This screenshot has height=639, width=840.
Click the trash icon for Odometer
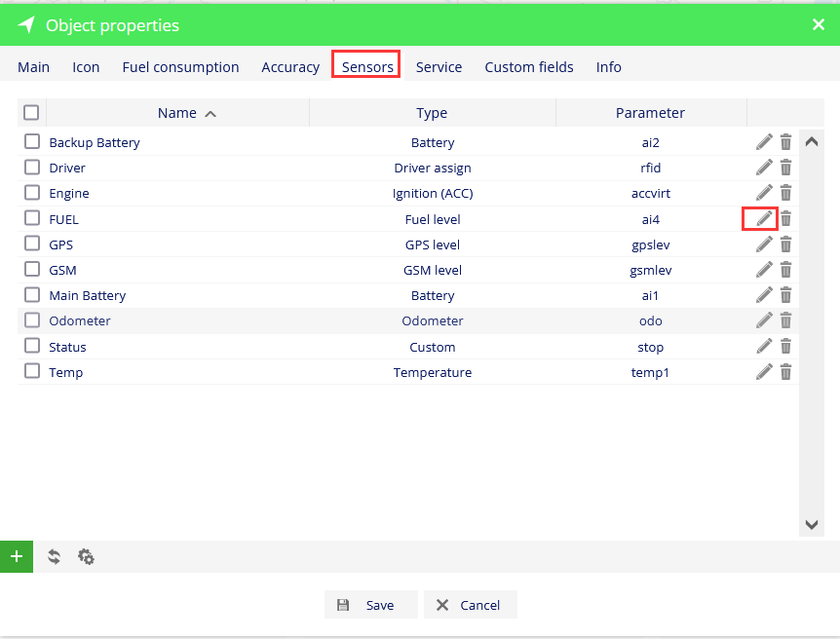(x=785, y=320)
